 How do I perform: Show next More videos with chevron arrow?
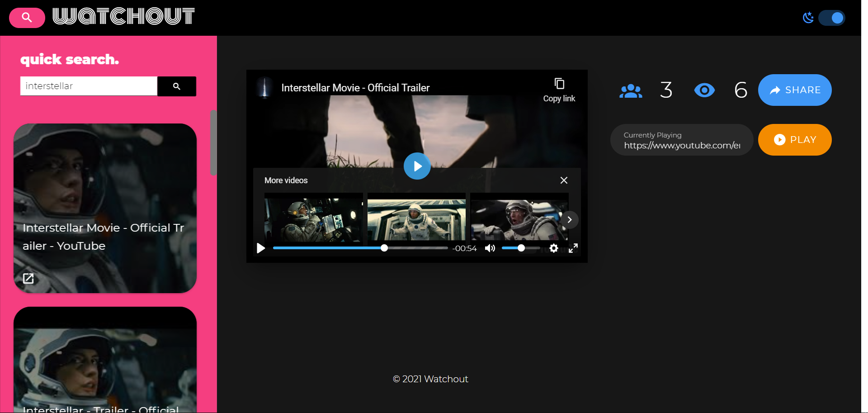pyautogui.click(x=570, y=220)
